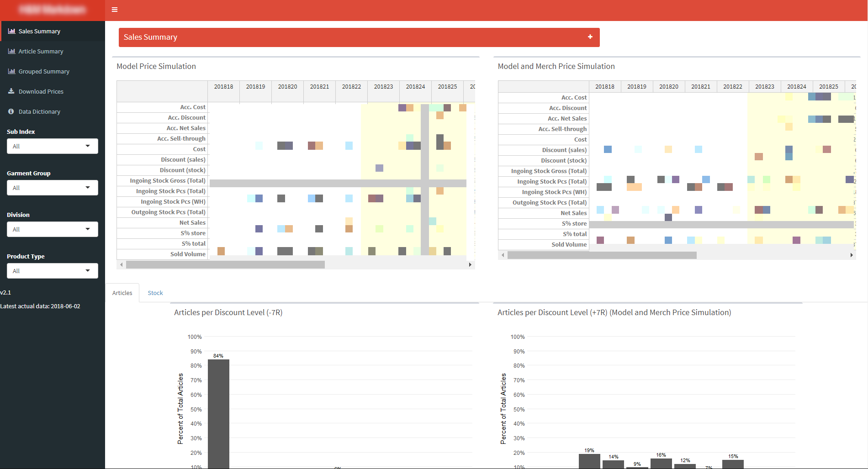This screenshot has width=868, height=469.
Task: Select column 201823 in Model and Merch table
Action: 764,86
